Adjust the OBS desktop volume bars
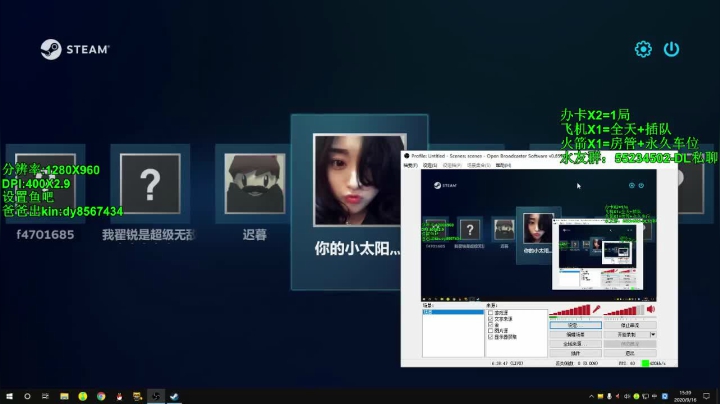Screen dimensions: 720x404 (x=624, y=310)
